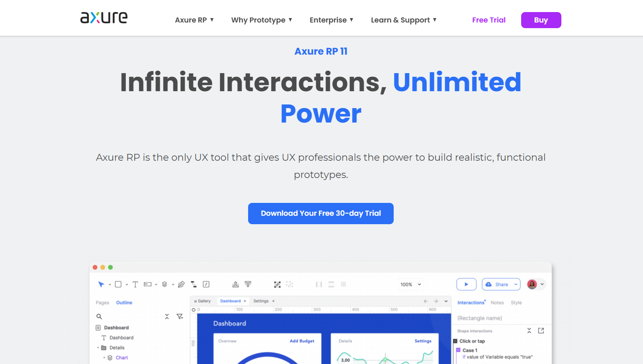The width and height of the screenshot is (643, 364).
Task: Click the Free Trial link
Action: tap(489, 20)
